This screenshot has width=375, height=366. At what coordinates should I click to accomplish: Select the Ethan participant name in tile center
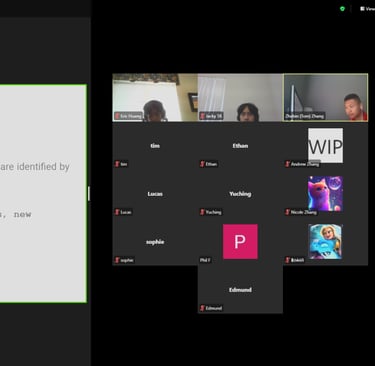(240, 146)
